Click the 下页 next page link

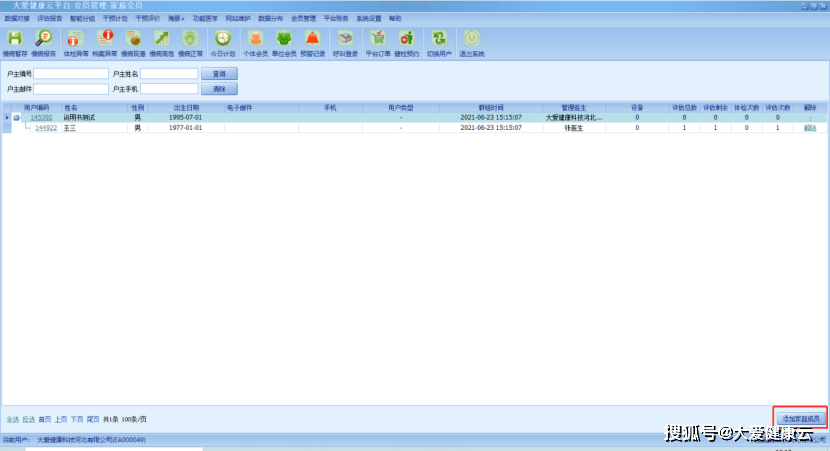click(76, 418)
